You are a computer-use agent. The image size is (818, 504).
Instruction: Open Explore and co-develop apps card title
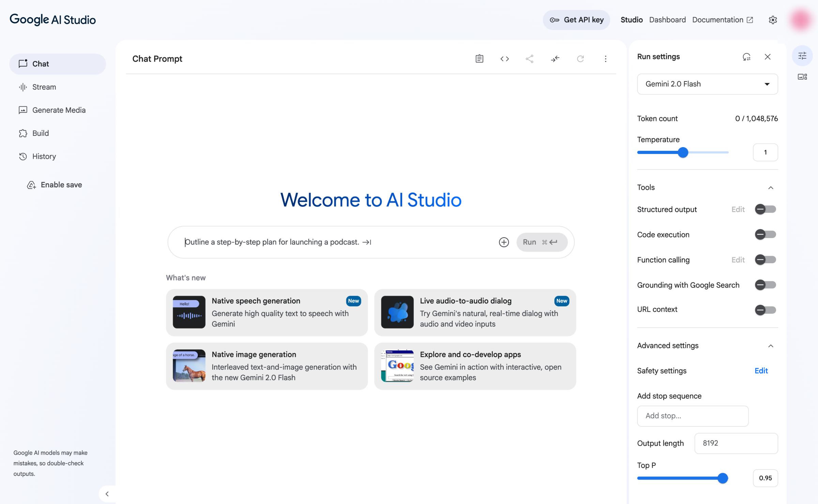pyautogui.click(x=470, y=354)
